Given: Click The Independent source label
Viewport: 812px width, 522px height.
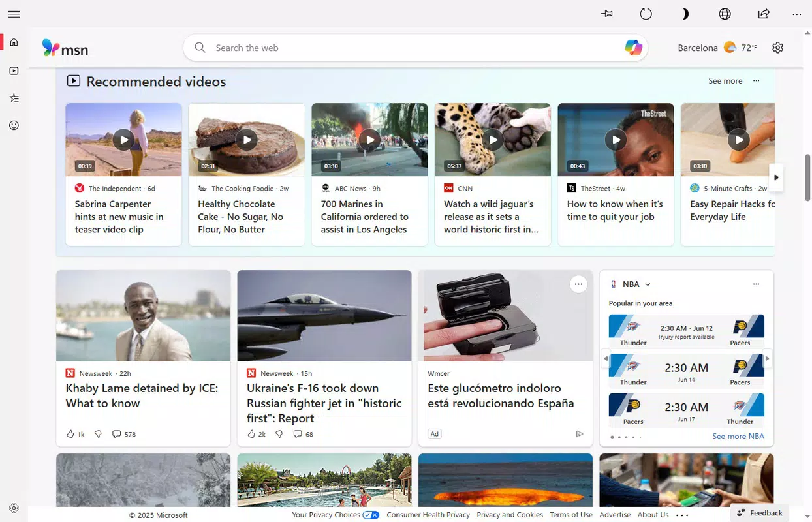Looking at the screenshot, I should coord(115,188).
